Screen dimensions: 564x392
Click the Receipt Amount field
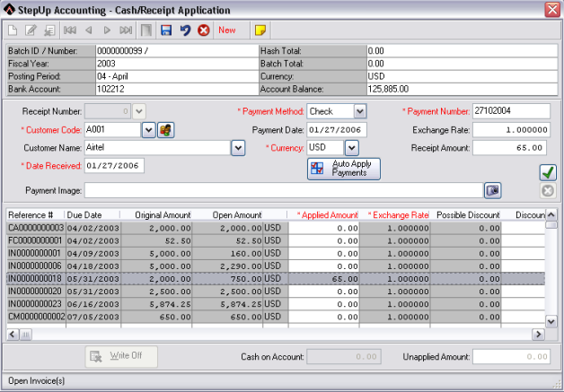tap(510, 148)
